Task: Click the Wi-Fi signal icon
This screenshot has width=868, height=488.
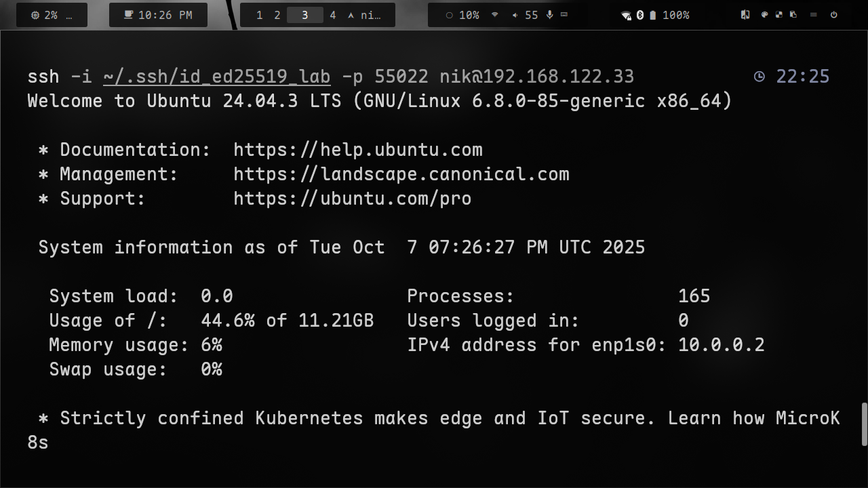Action: point(495,15)
